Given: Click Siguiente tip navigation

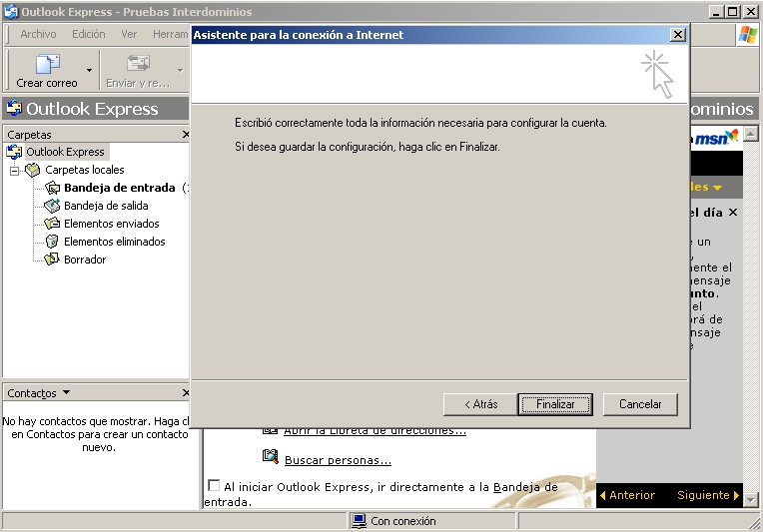Looking at the screenshot, I should (708, 495).
